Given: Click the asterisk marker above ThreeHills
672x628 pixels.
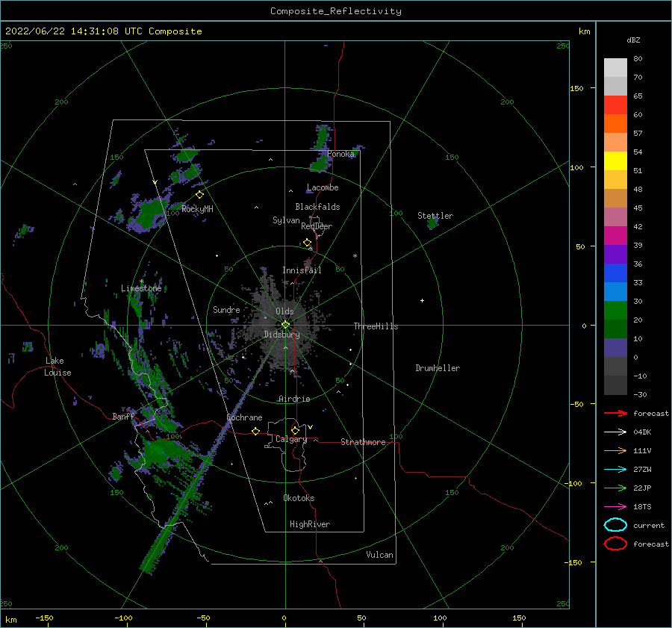Looking at the screenshot, I should tap(355, 256).
